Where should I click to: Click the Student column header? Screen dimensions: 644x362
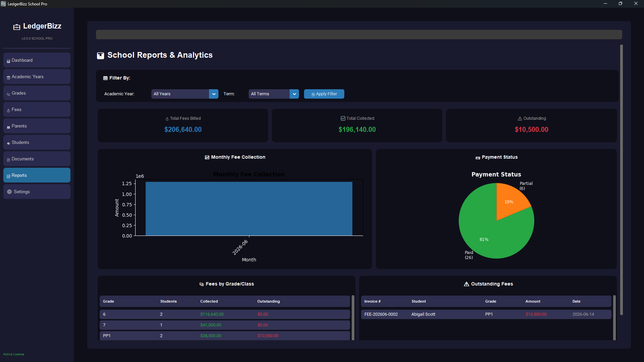click(419, 301)
